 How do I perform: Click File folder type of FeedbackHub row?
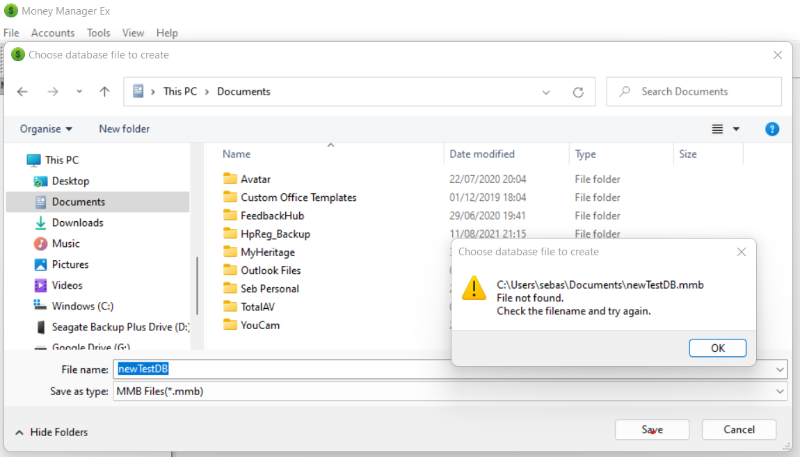click(x=597, y=216)
